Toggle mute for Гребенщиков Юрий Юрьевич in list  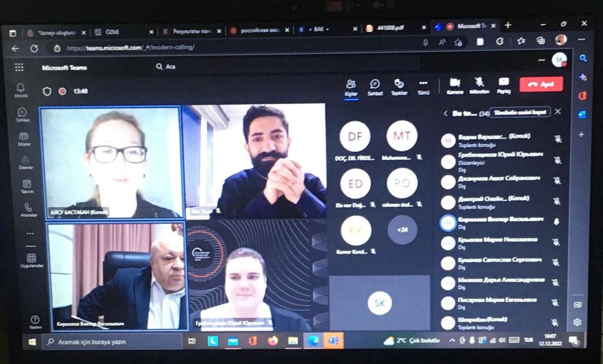(x=557, y=160)
